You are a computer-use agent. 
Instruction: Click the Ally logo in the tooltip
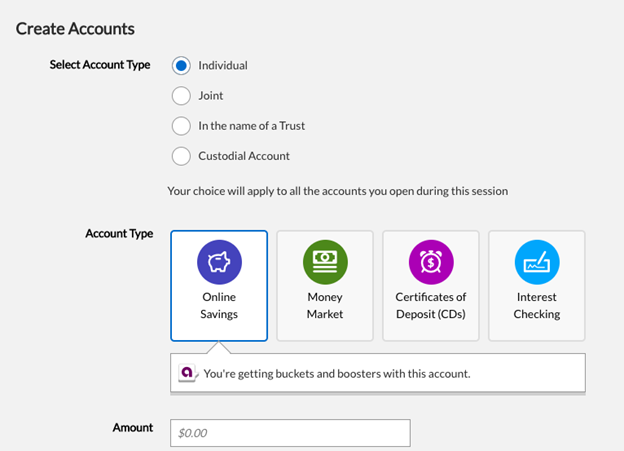pos(187,373)
